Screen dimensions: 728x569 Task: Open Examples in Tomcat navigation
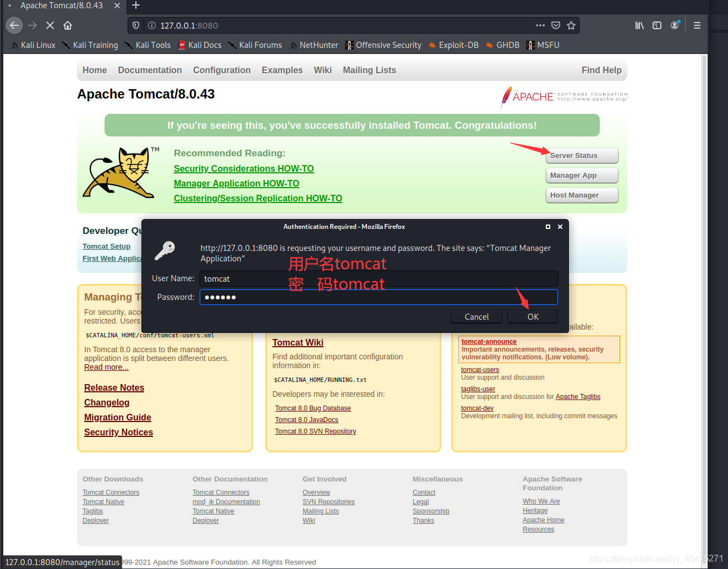click(x=282, y=70)
